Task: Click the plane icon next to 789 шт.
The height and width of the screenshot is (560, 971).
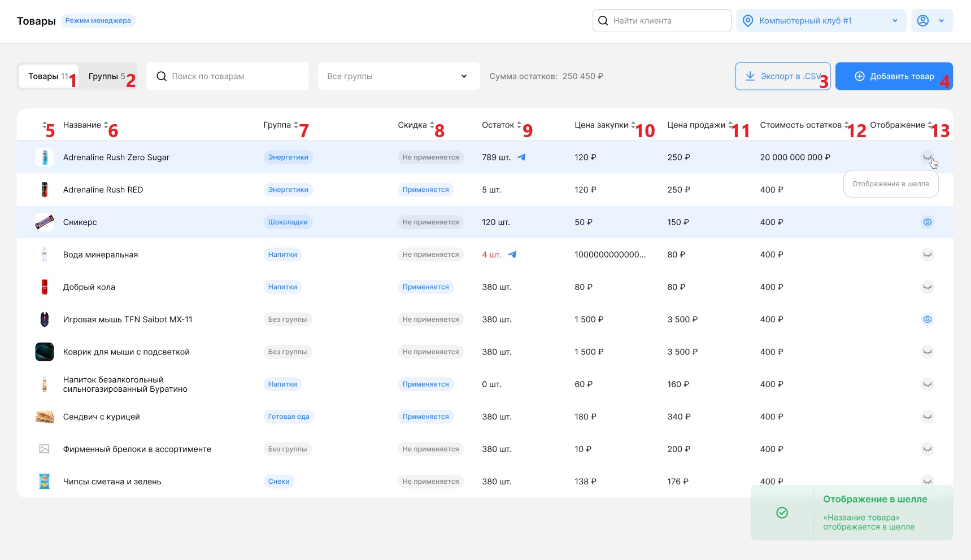Action: point(521,158)
